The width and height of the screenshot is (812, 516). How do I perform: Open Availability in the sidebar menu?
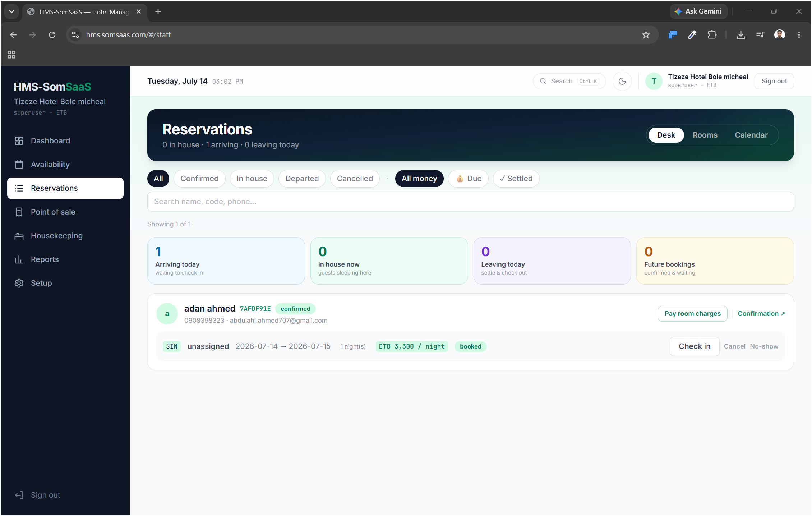click(65, 165)
